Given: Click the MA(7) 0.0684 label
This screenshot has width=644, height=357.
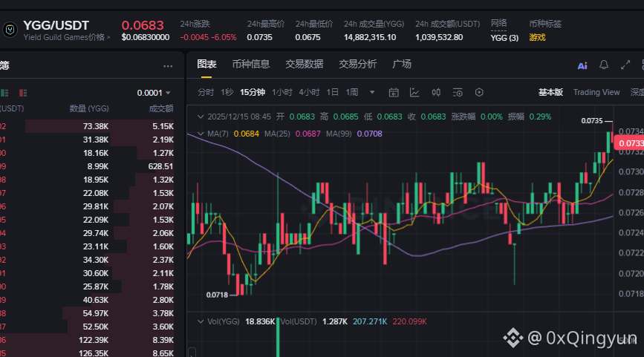Looking at the screenshot, I should [233, 134].
